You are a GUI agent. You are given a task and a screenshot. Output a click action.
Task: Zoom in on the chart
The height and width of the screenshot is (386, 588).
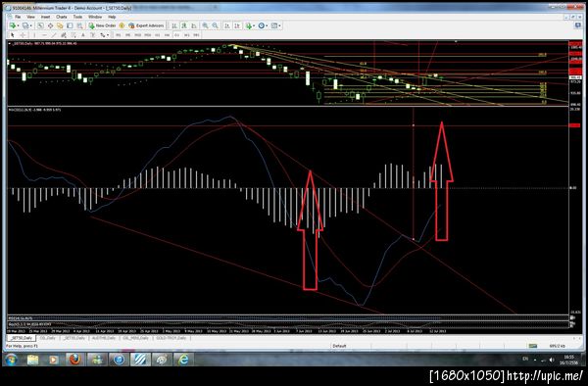(x=205, y=25)
